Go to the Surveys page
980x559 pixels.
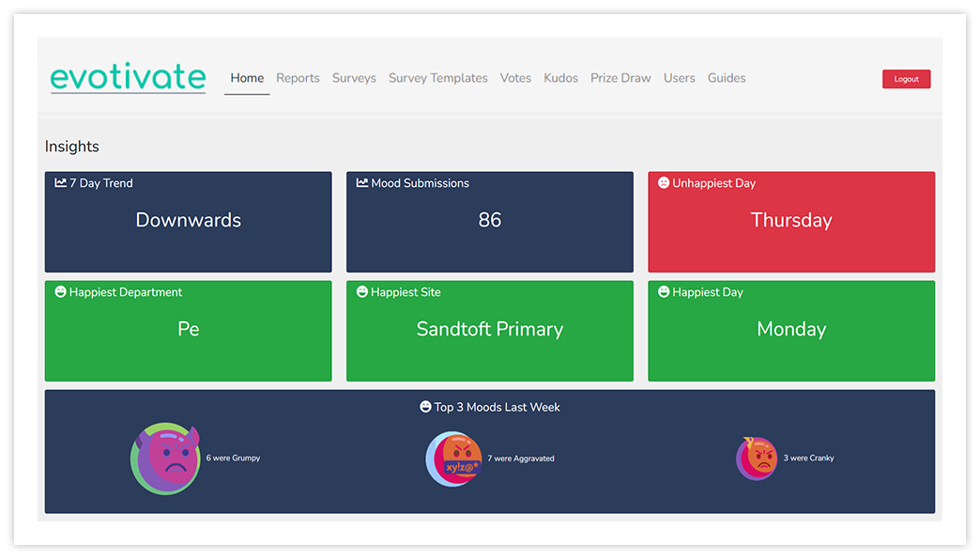click(x=354, y=78)
